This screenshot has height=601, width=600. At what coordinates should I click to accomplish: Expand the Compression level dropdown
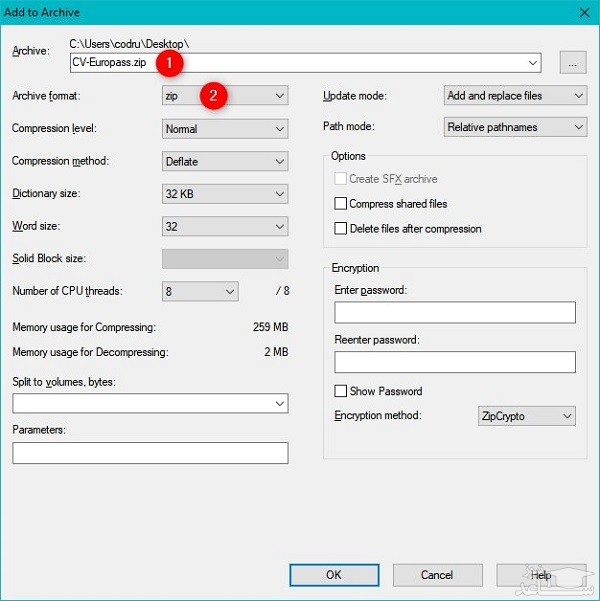(x=225, y=129)
